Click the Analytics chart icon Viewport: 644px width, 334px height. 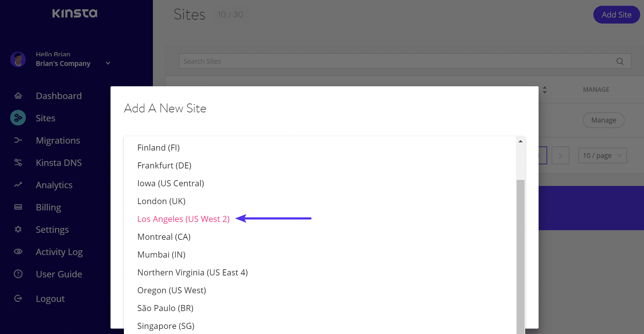18,185
